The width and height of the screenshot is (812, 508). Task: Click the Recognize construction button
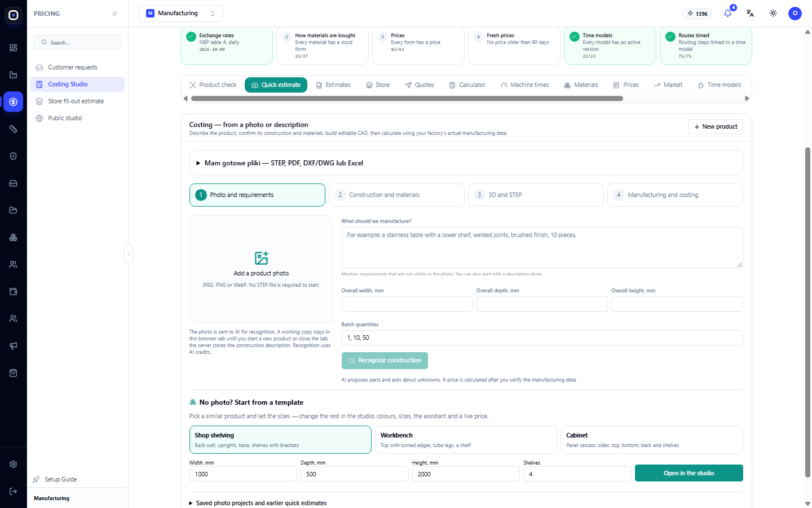385,361
